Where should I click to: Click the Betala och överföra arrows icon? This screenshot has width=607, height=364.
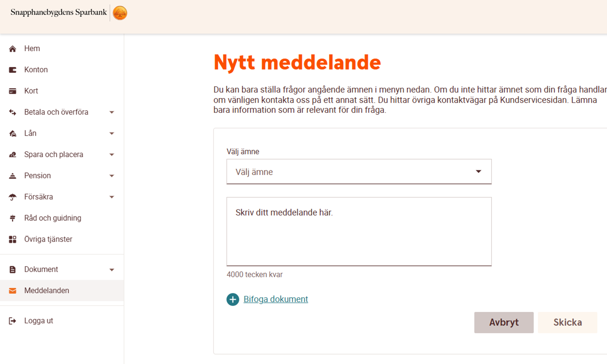[x=12, y=112]
